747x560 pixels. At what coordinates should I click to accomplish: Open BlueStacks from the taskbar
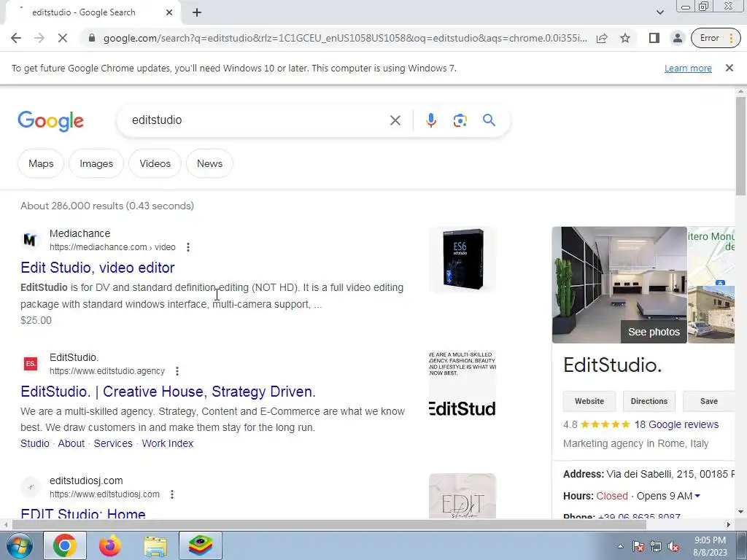click(201, 545)
